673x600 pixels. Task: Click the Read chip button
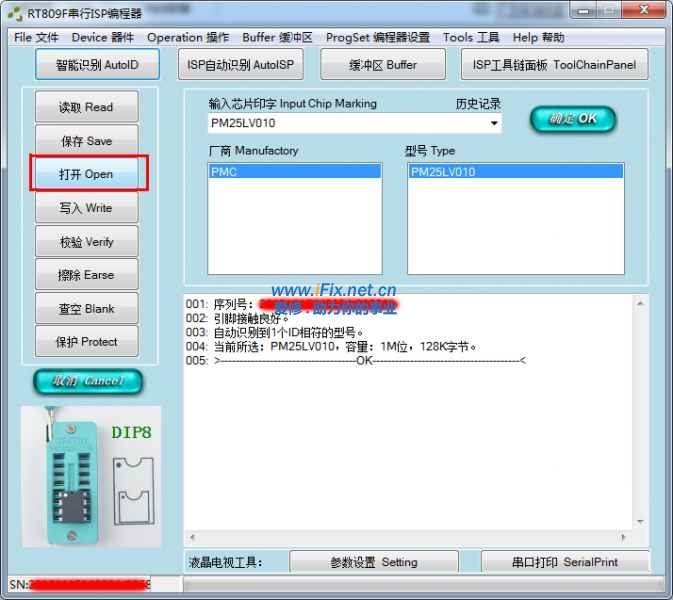tap(86, 108)
